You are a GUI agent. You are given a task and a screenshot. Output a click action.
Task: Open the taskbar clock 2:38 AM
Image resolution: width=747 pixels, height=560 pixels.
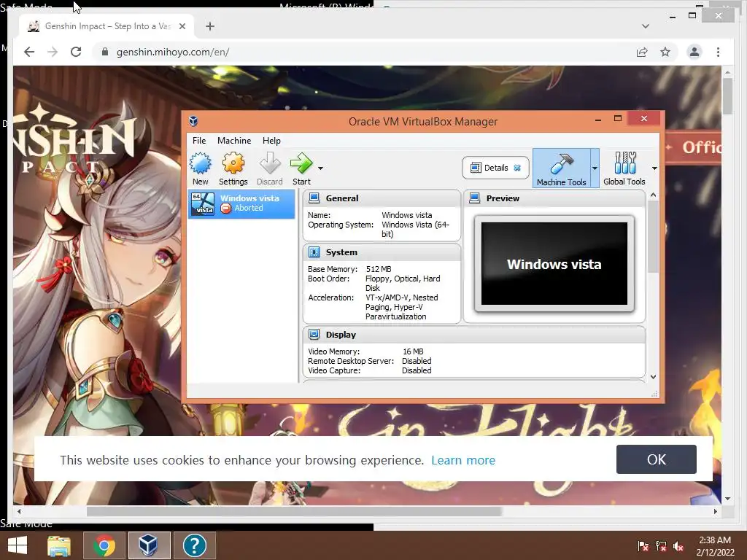coord(715,545)
